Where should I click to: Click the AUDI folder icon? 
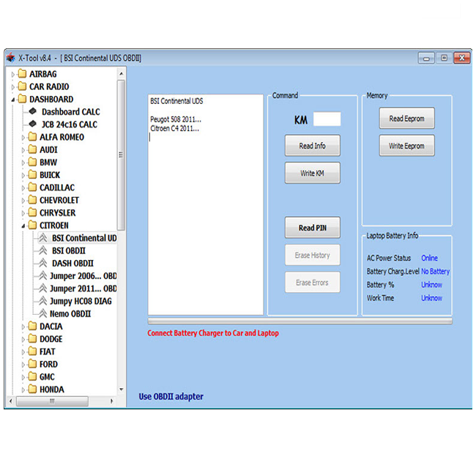pos(32,149)
